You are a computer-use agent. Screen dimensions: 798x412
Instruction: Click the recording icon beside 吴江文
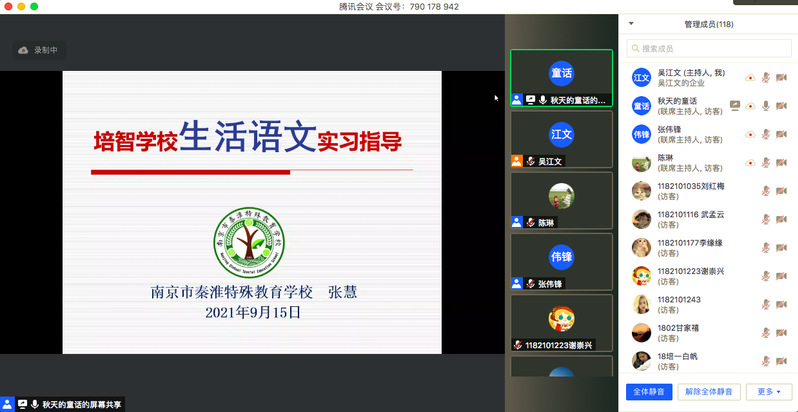(750, 77)
